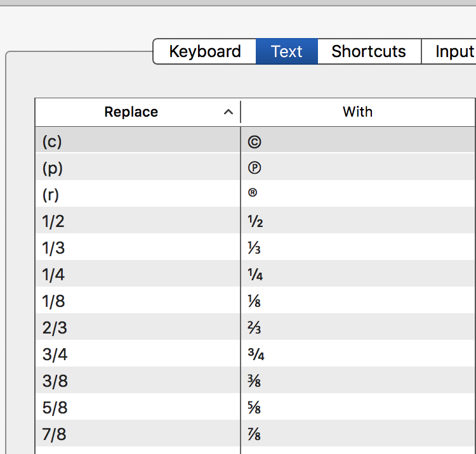Click the sound recording ℗ symbol
The width and height of the screenshot is (476, 454).
pos(255,169)
